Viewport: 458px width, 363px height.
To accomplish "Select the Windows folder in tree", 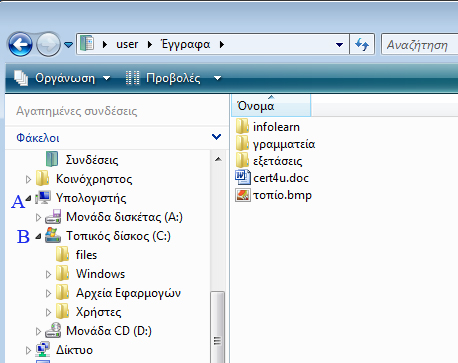I will click(x=100, y=274).
